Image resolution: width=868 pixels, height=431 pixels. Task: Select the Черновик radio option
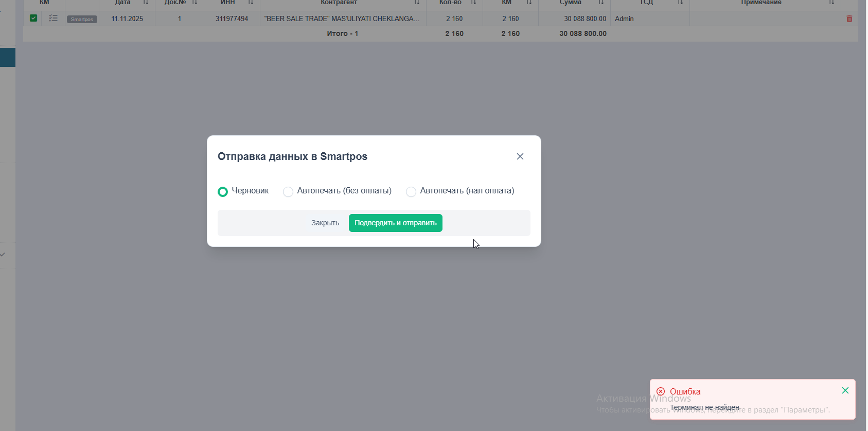click(x=223, y=192)
